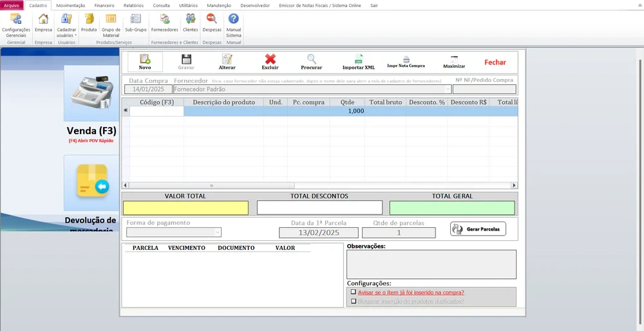Viewport: 644px width, 331px height.
Task: Click the Impr Nota Compra printer icon
Action: pyautogui.click(x=406, y=60)
